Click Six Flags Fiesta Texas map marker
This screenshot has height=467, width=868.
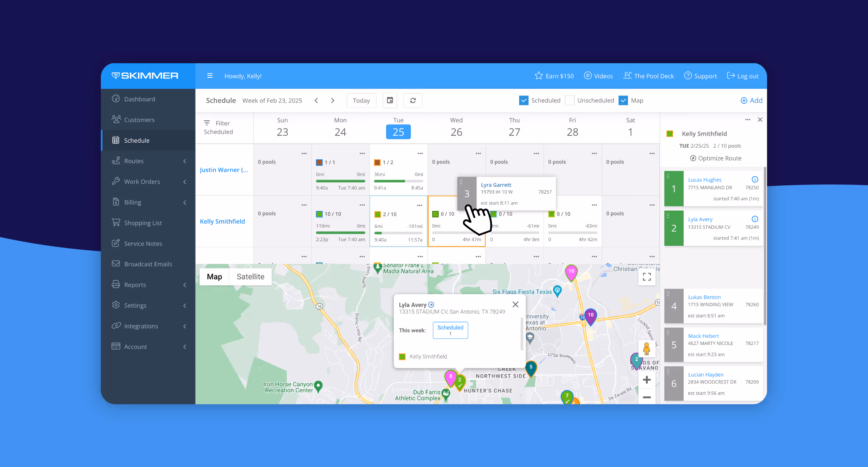pos(557,291)
